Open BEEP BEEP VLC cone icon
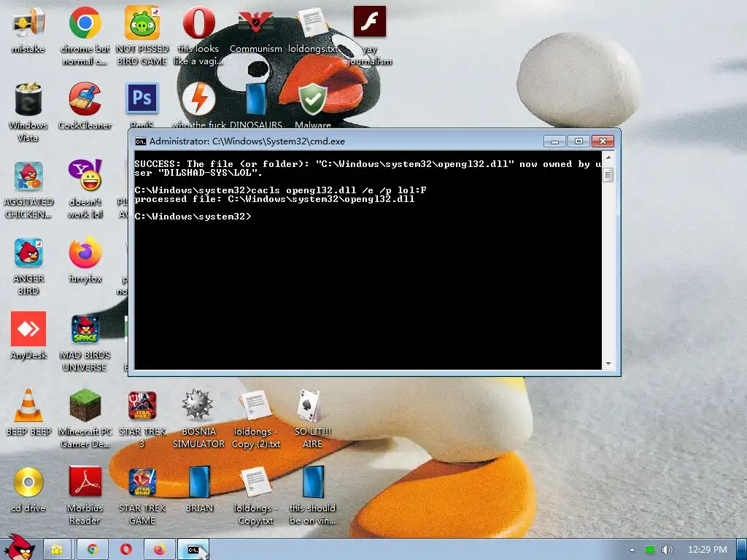The image size is (747, 560). click(x=28, y=405)
